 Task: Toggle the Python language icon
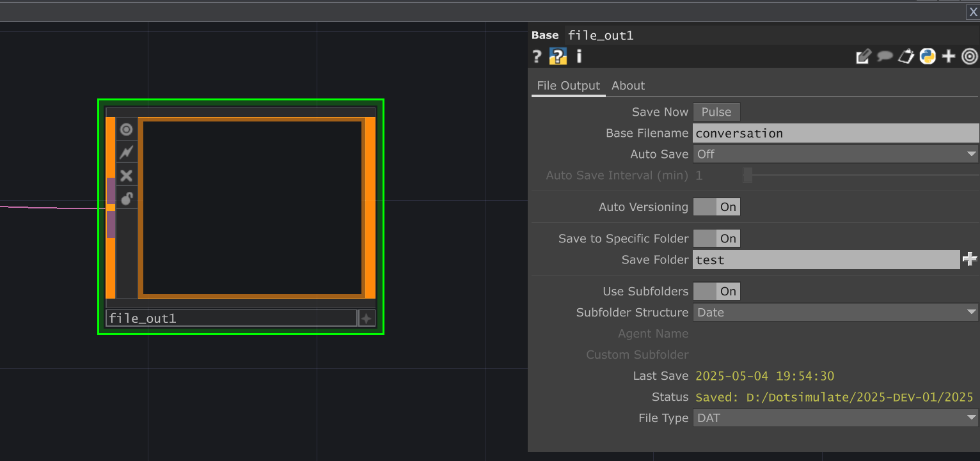[x=927, y=56]
